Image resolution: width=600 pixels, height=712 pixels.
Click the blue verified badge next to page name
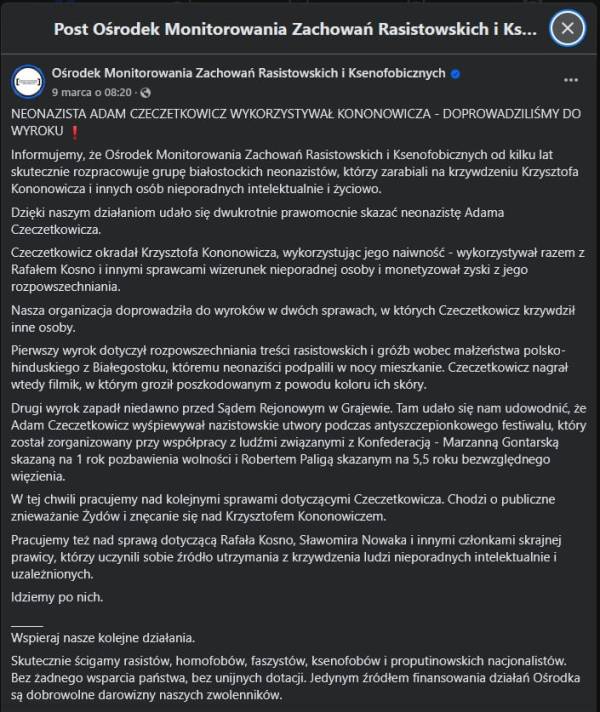(x=456, y=74)
